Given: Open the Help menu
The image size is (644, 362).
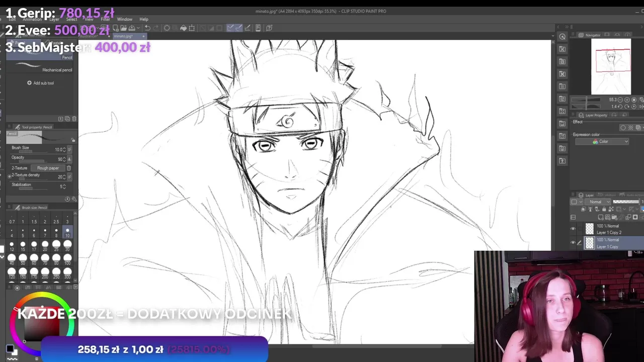Looking at the screenshot, I should pos(144,19).
